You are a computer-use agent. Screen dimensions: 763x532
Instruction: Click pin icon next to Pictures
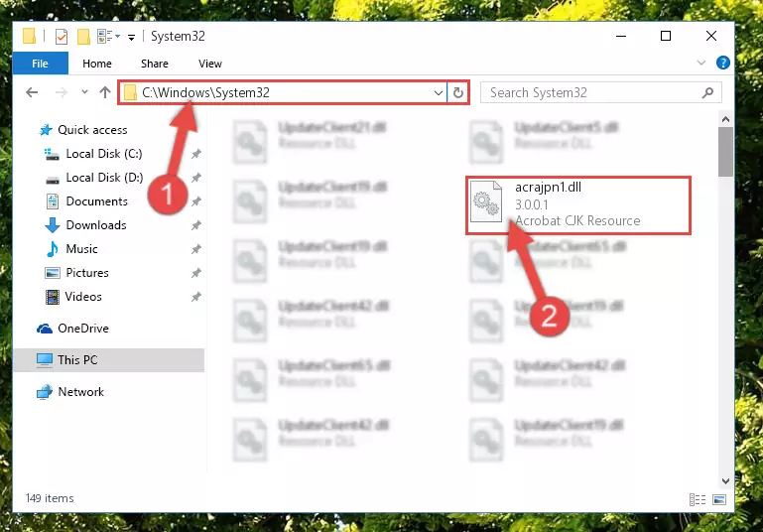(x=196, y=273)
